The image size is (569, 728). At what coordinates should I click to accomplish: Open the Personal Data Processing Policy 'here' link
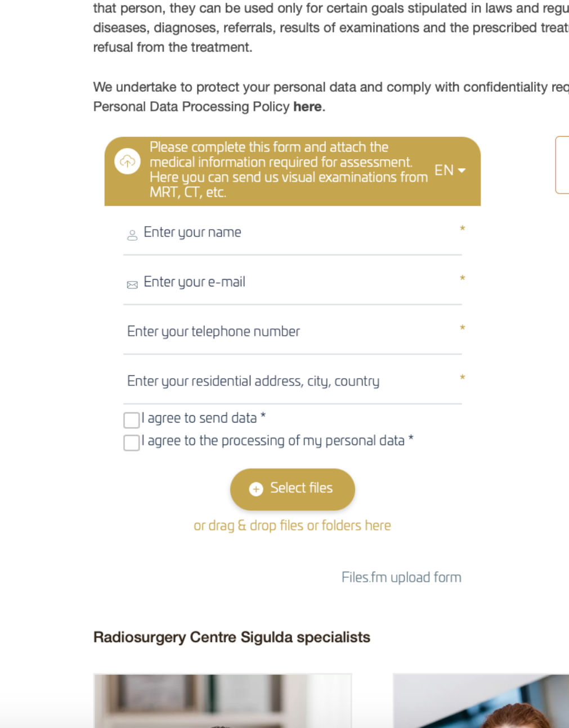(307, 106)
